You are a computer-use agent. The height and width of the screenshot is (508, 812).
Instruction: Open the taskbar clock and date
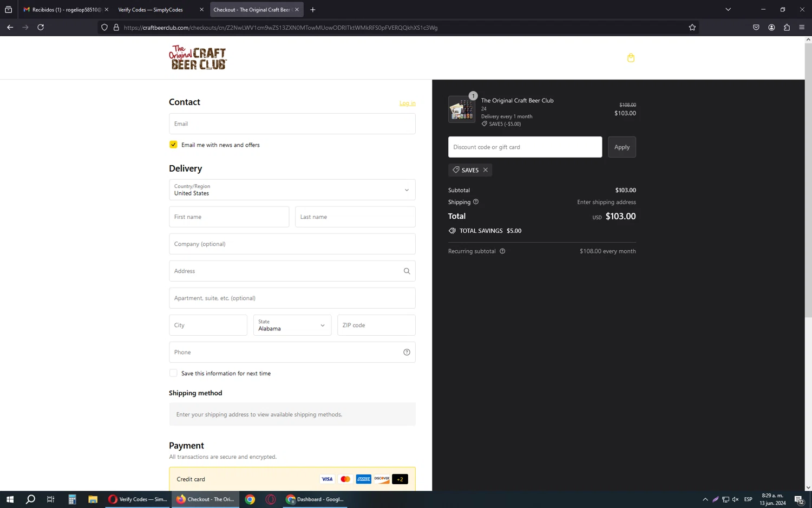coord(772,499)
